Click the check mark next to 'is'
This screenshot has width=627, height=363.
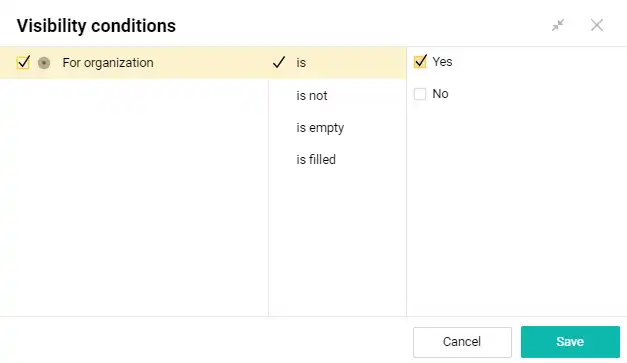[x=279, y=62]
